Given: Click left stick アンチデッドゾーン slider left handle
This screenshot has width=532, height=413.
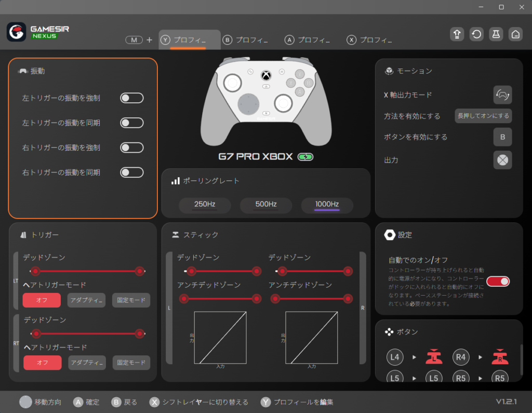Looking at the screenshot, I should (184, 299).
